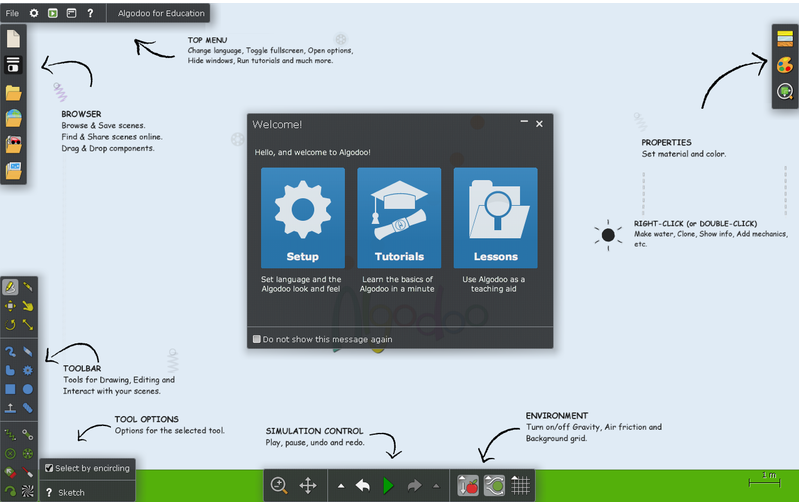Expand redo history arrow beside redo
Image resolution: width=801 pixels, height=502 pixels.
[436, 486]
